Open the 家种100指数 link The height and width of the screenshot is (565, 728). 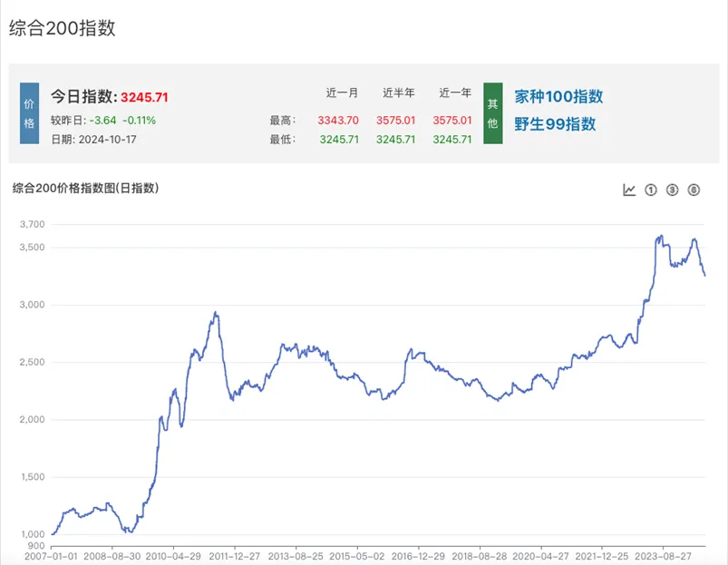click(558, 96)
